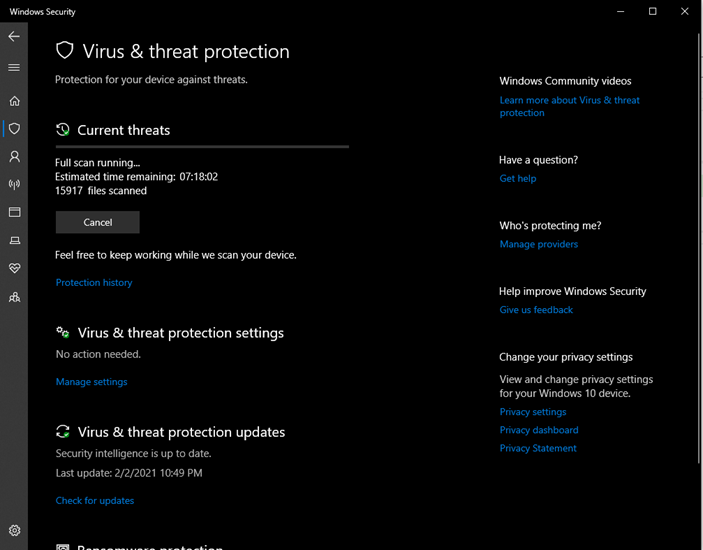
Task: Open Account protection person icon
Action: pos(14,156)
